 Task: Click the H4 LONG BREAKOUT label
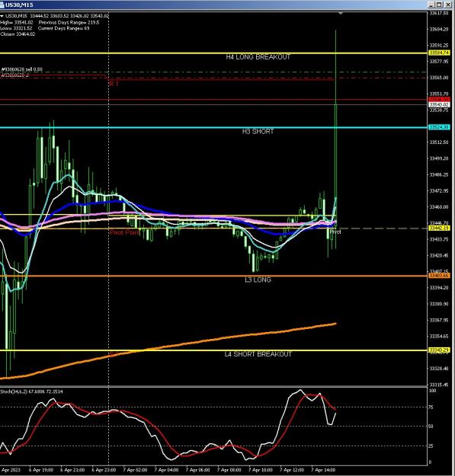click(x=258, y=57)
